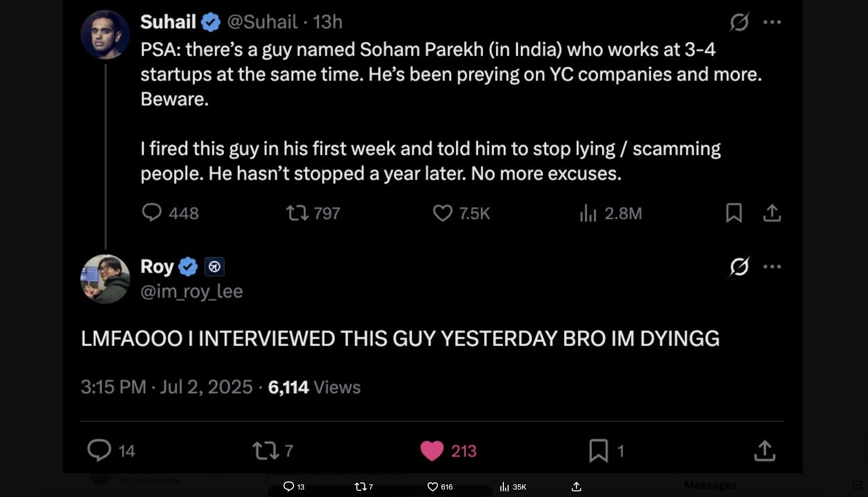Screen dimensions: 868x497
Task: Share Suhail's tweet via share icon
Action: tap(772, 213)
